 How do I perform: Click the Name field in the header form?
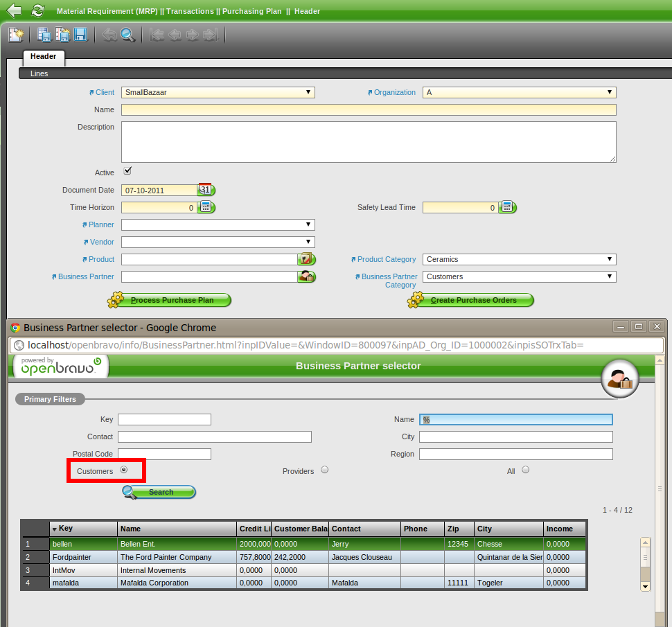pos(369,109)
